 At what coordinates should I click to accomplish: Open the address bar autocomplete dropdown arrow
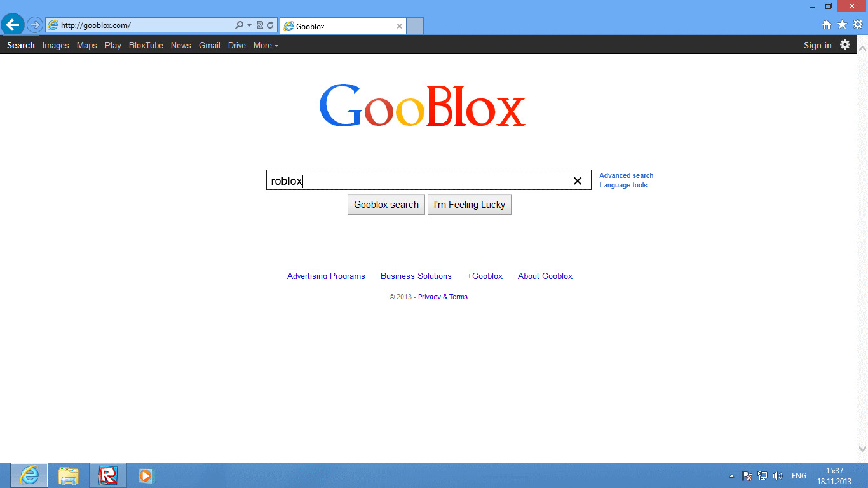pos(249,25)
